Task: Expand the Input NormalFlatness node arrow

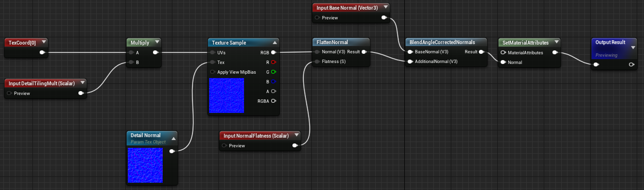Action: pyautogui.click(x=297, y=135)
